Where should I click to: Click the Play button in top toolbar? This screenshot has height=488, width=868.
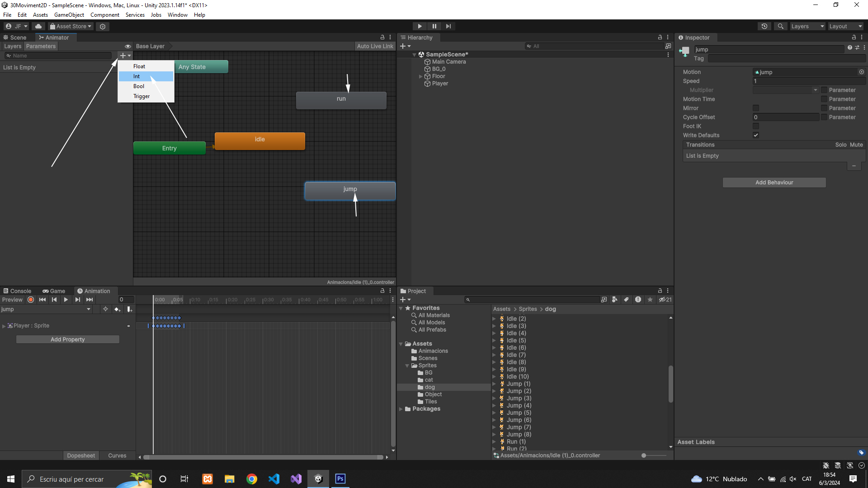[x=420, y=26]
